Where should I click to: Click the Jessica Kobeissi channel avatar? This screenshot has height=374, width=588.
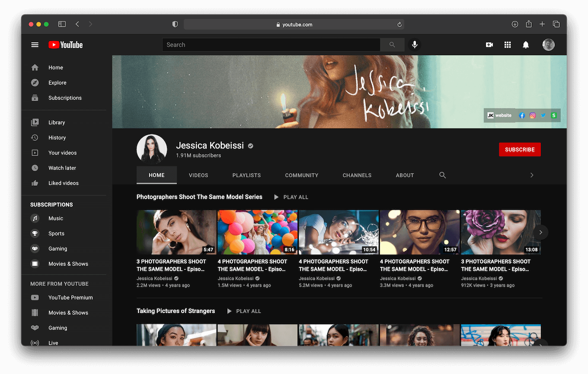click(x=152, y=149)
